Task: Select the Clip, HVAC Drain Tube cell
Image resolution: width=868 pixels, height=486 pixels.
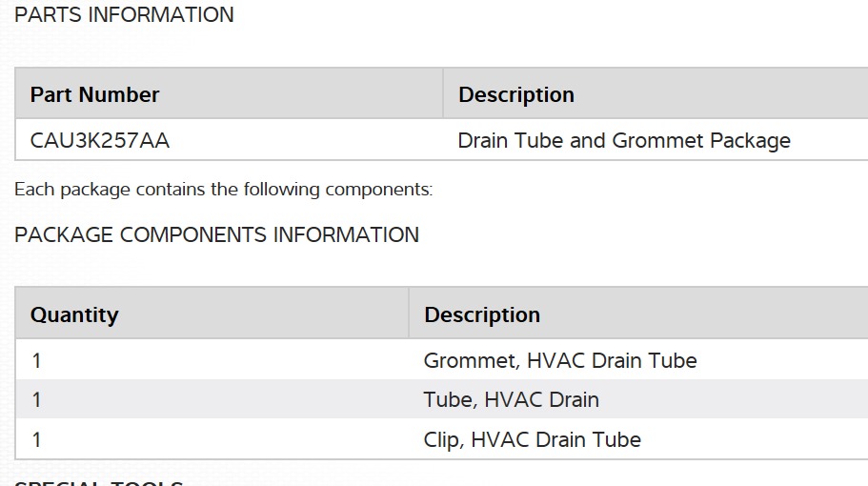Action: [532, 439]
